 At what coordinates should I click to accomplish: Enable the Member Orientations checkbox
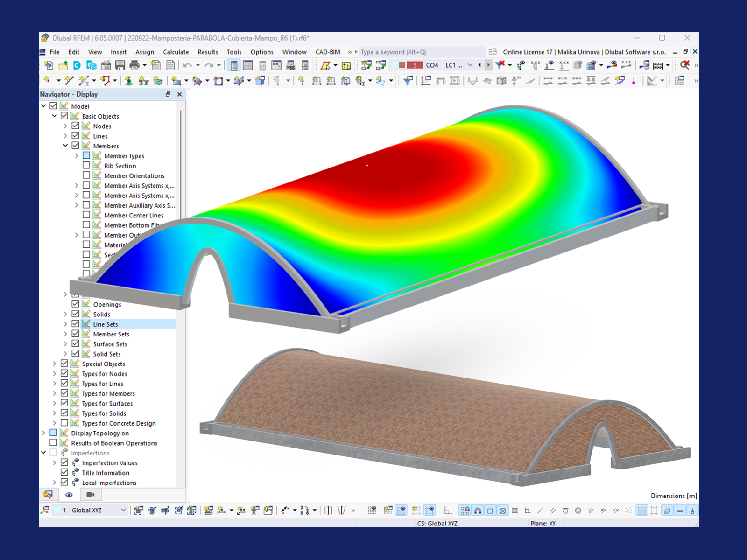(x=86, y=175)
